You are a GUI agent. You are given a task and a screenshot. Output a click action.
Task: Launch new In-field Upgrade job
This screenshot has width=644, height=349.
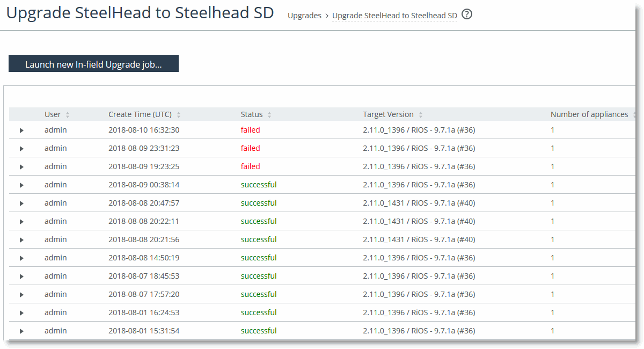click(x=93, y=64)
